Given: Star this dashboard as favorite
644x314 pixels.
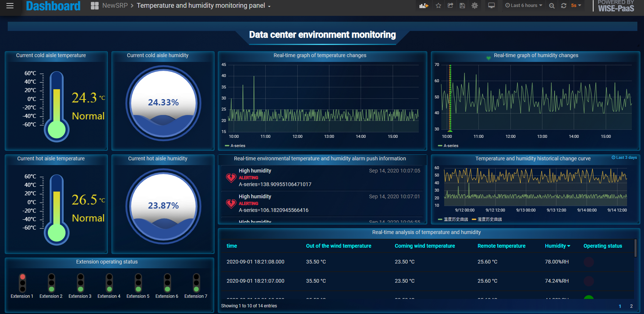Looking at the screenshot, I should click(x=438, y=6).
